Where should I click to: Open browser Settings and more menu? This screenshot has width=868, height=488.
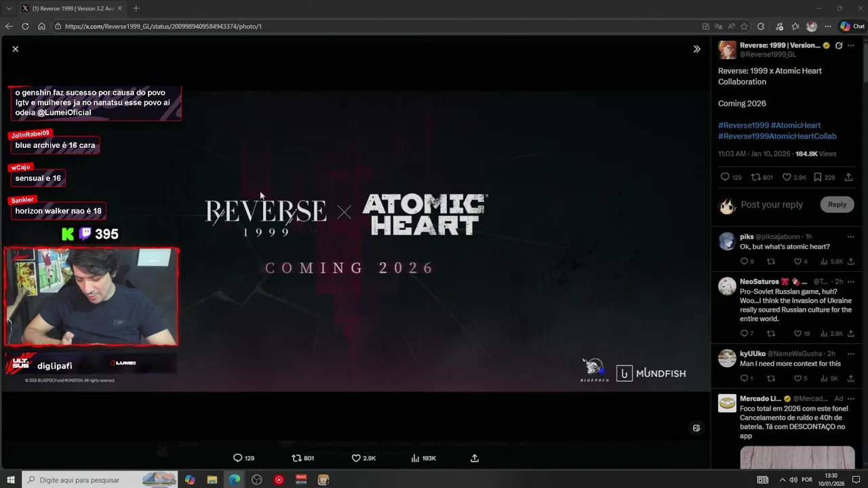tap(828, 26)
